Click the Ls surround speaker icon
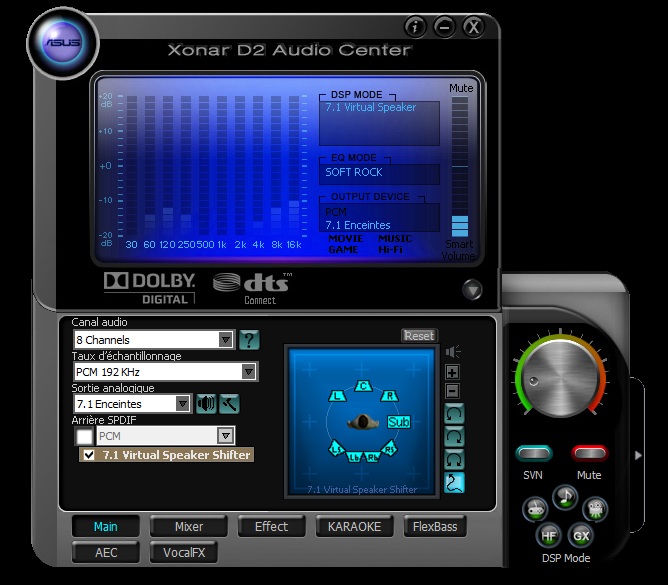The height and width of the screenshot is (585, 668). coord(337,449)
